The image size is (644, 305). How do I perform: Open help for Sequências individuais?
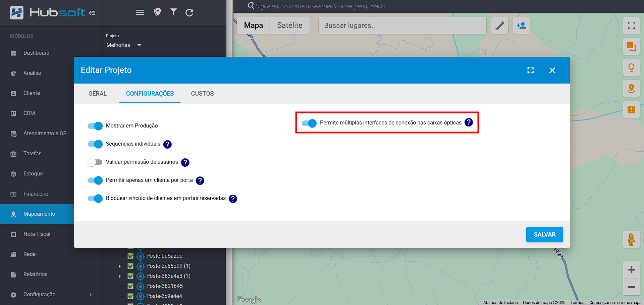point(167,144)
